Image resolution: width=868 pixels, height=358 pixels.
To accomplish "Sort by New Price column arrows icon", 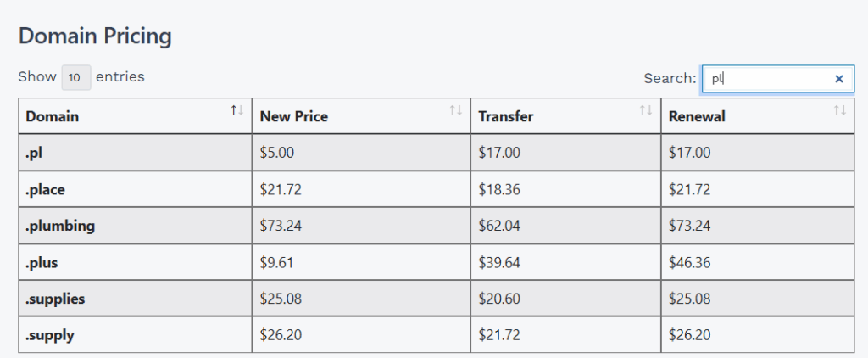I will [455, 110].
